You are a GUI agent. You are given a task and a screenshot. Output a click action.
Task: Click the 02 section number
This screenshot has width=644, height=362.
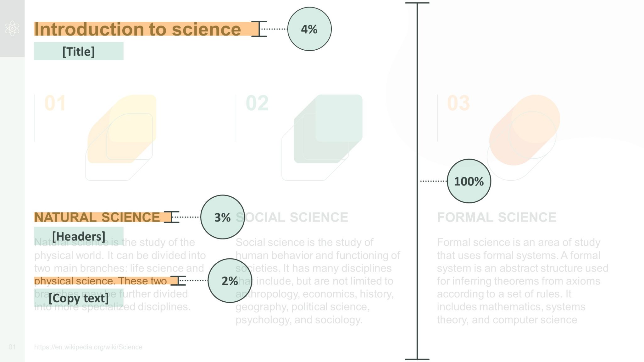[x=257, y=103]
